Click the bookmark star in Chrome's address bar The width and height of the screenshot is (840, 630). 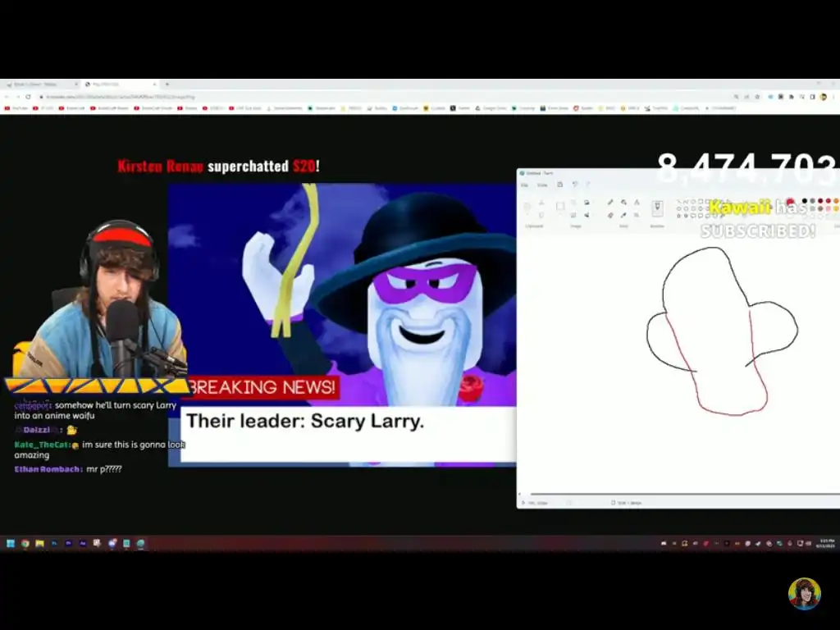pyautogui.click(x=757, y=97)
